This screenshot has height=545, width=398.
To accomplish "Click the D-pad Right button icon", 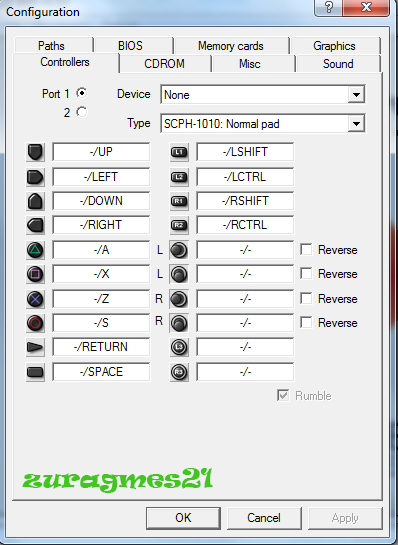I will click(35, 225).
